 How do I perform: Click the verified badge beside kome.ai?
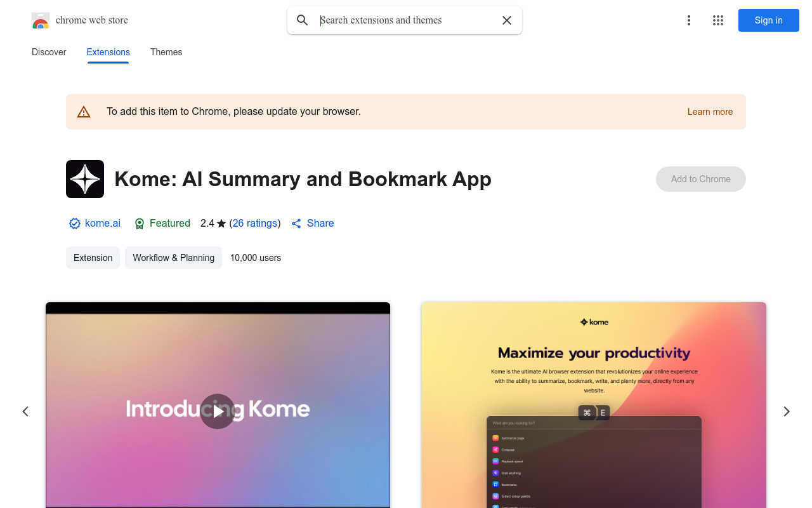pyautogui.click(x=75, y=224)
